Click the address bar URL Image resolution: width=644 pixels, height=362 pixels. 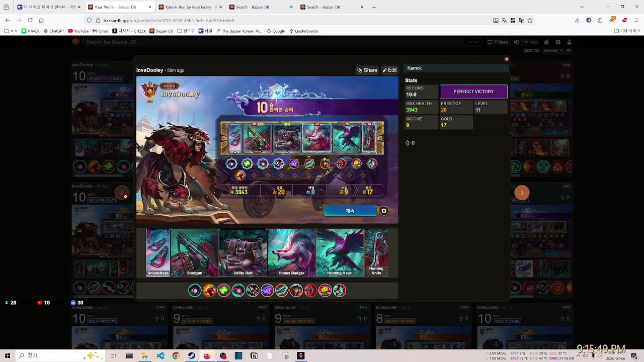click(169, 21)
